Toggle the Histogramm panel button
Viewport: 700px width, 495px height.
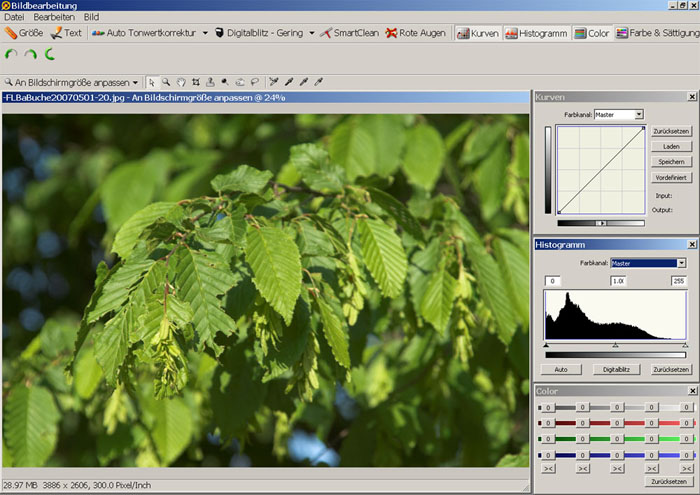536,33
